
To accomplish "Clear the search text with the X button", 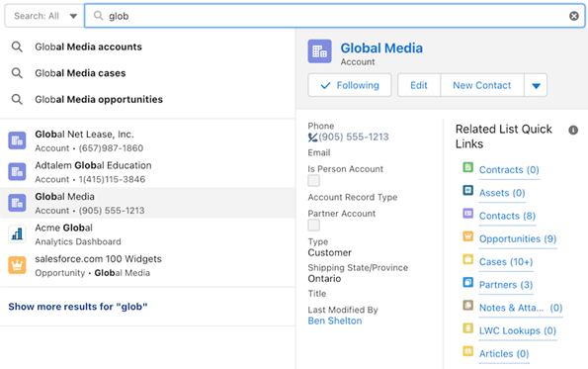I will click(x=574, y=16).
